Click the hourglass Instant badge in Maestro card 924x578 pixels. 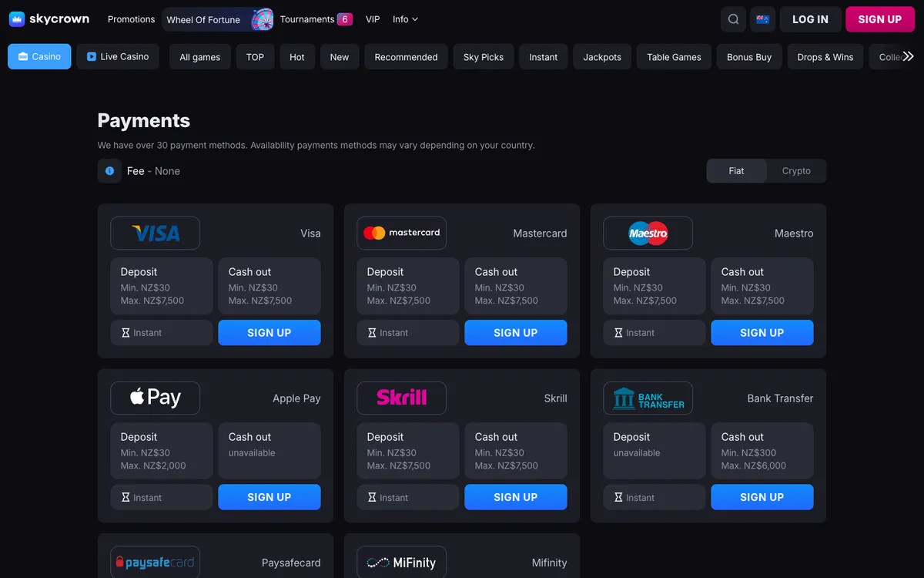click(654, 333)
